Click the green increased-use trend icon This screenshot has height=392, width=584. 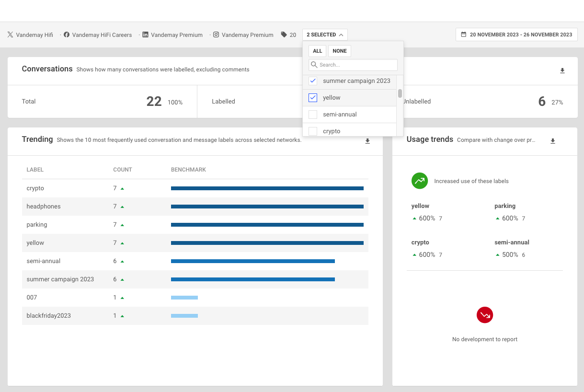420,181
